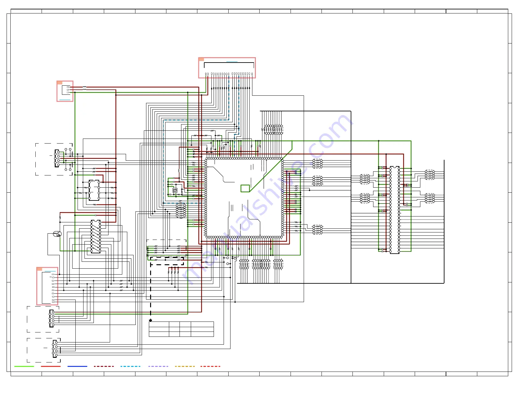Click the small pink-bordered connector at upper left
Image resolution: width=532 pixels, height=395 pixels.
click(65, 91)
